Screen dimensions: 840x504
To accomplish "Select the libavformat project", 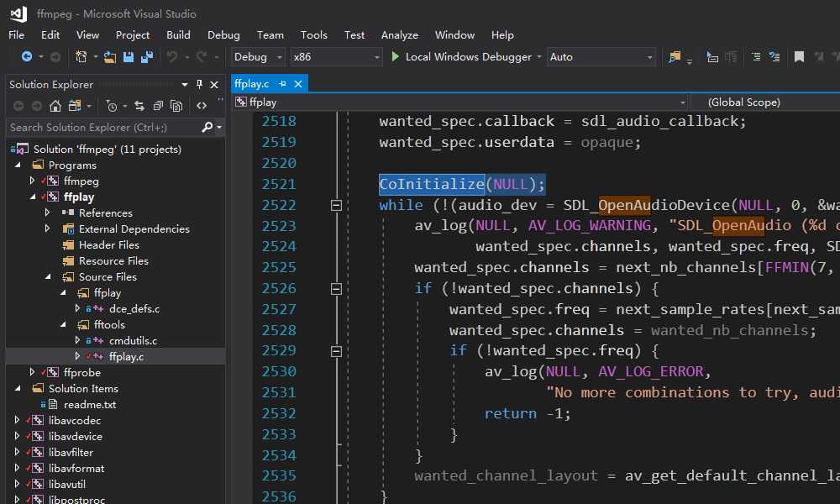I will pos(76,468).
